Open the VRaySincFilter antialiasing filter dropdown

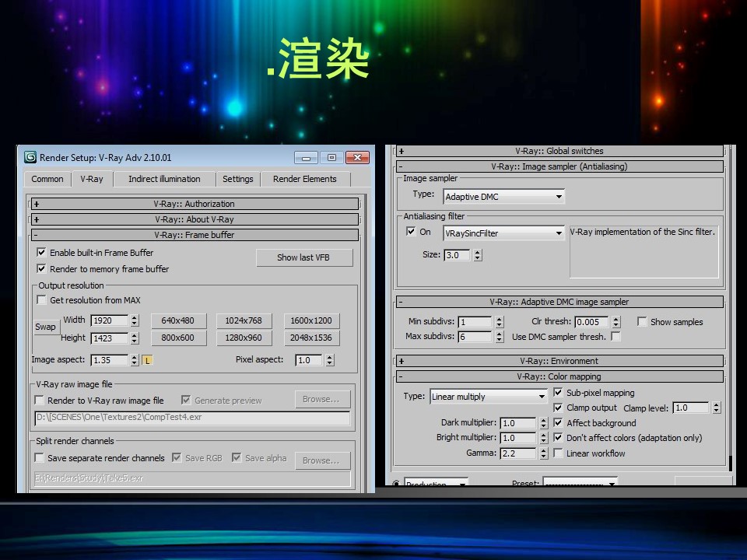503,233
